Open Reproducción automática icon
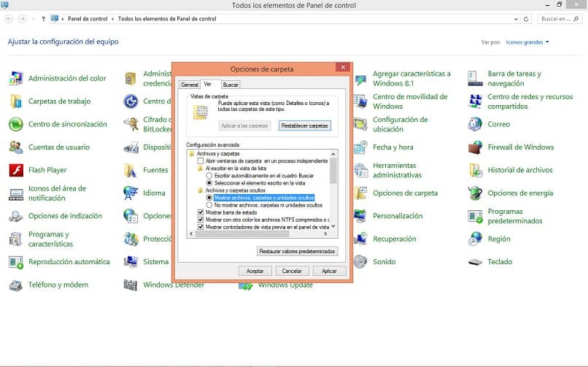The width and height of the screenshot is (588, 367). (16, 262)
